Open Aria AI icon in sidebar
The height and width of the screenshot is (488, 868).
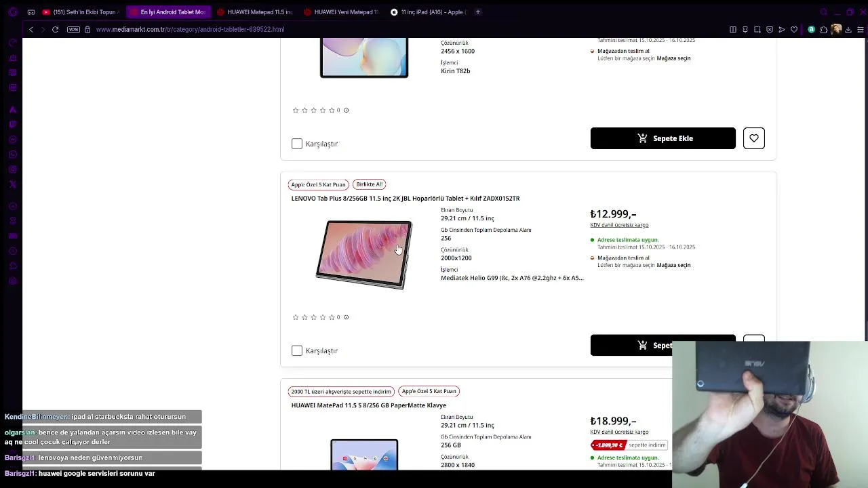pos(12,110)
